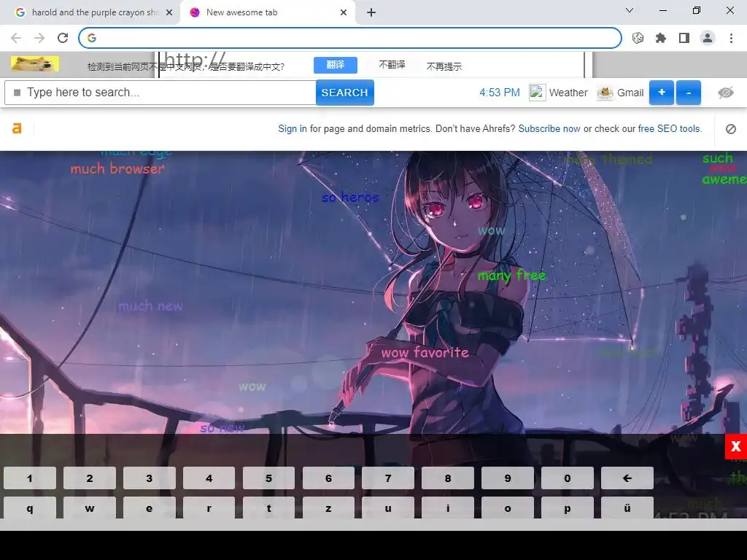Click the Weather icon image
747x560 pixels.
click(x=537, y=93)
